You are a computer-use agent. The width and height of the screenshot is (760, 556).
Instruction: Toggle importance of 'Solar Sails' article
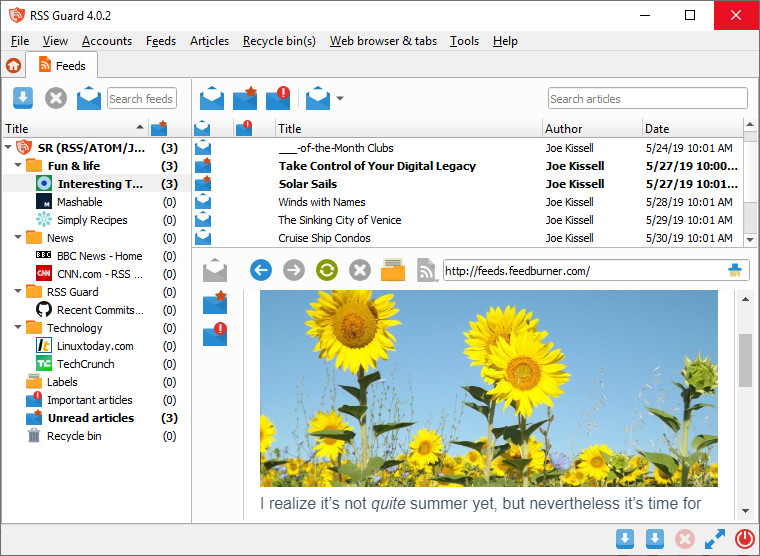(243, 184)
